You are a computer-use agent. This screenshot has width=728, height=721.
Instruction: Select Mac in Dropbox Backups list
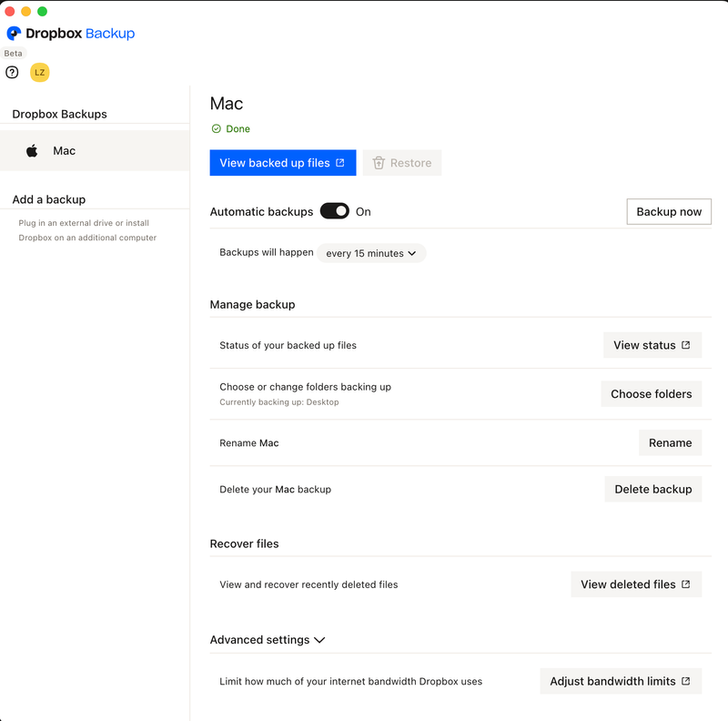click(x=65, y=151)
